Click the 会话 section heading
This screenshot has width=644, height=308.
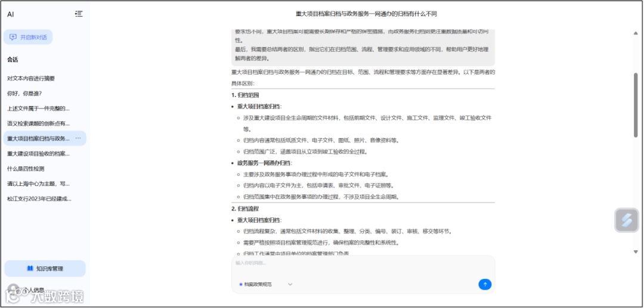tap(13, 60)
